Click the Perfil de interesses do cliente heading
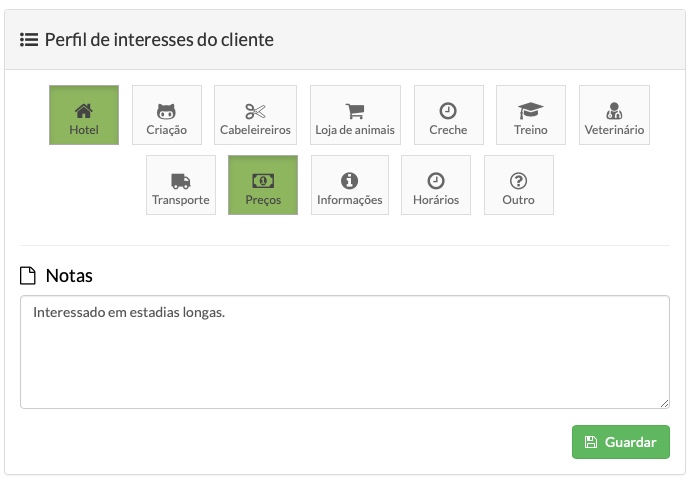Image resolution: width=697 pixels, height=484 pixels. click(x=159, y=40)
